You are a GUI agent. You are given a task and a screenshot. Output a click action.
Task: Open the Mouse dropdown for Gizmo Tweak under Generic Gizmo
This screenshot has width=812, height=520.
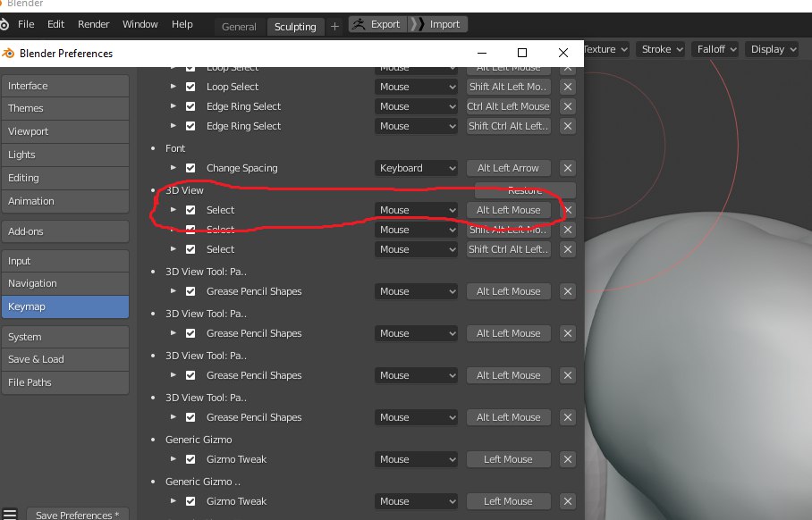[x=417, y=459]
